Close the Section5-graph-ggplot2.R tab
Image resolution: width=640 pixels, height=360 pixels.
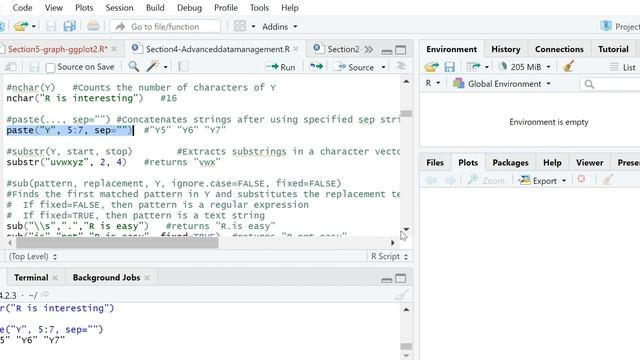point(114,49)
